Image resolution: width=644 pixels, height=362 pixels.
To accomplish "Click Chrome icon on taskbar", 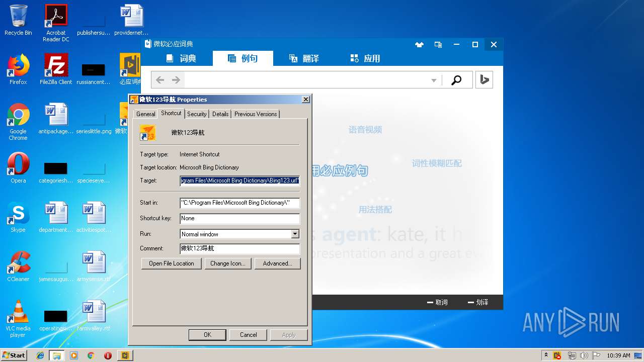I will tap(91, 355).
